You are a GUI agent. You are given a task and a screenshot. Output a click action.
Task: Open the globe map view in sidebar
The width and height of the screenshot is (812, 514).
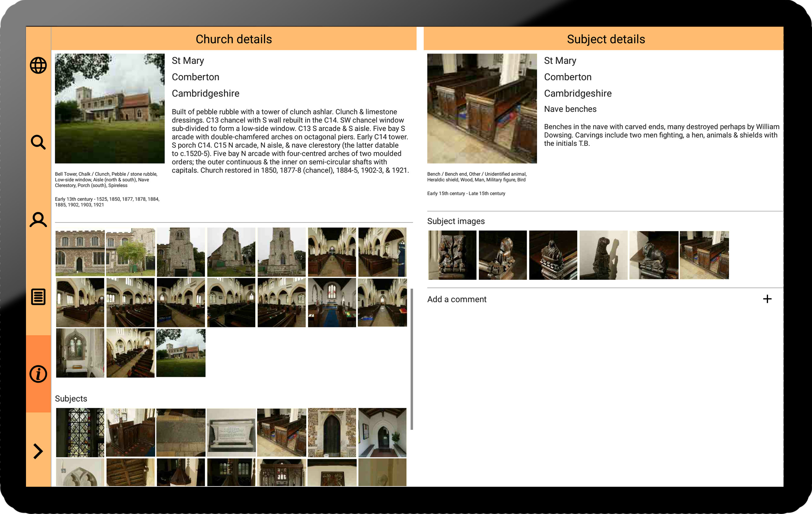(x=38, y=65)
